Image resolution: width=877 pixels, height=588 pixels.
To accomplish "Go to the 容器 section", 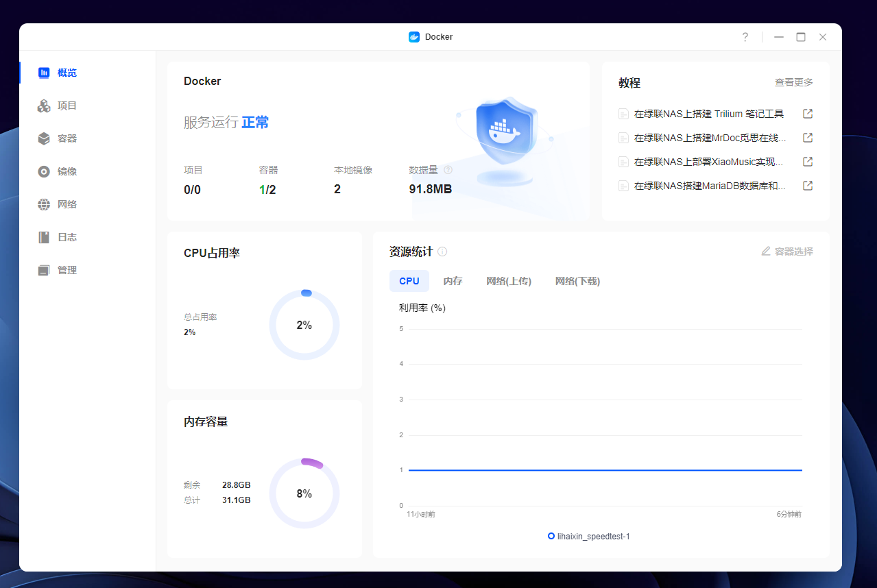I will pos(88,138).
